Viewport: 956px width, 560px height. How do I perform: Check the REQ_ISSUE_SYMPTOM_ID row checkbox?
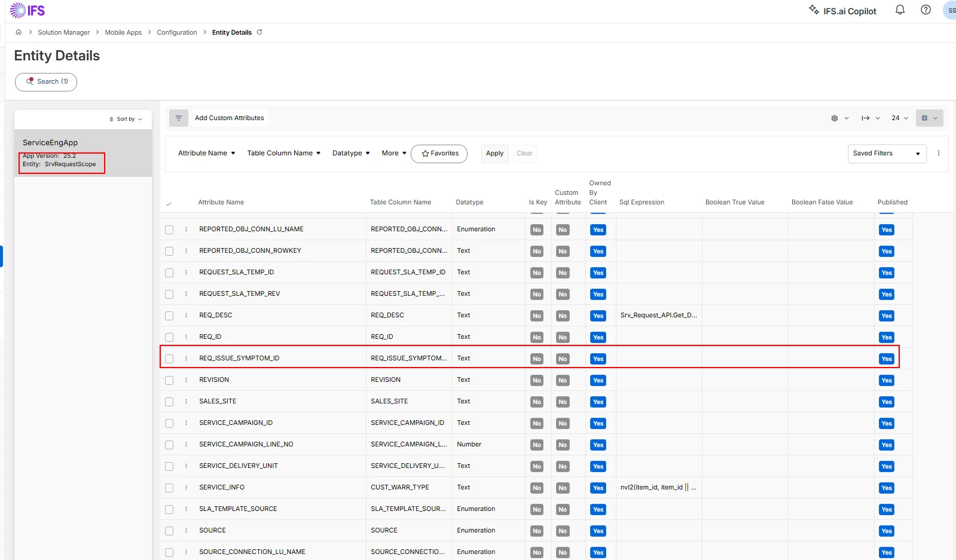pyautogui.click(x=169, y=359)
